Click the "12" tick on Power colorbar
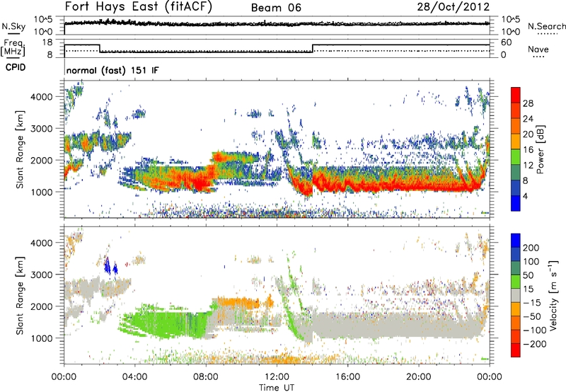566x392 pixels. pyautogui.click(x=528, y=166)
